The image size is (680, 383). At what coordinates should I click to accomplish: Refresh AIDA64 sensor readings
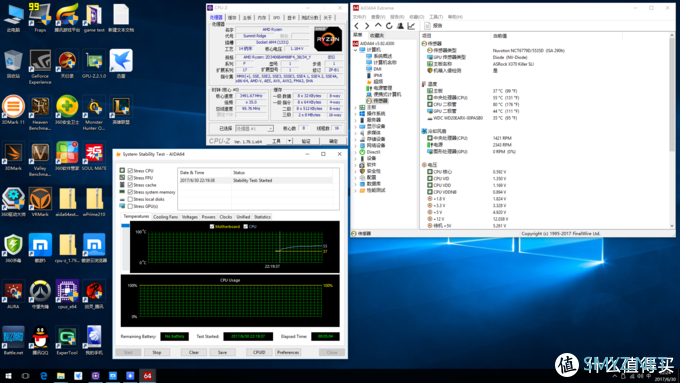point(389,26)
